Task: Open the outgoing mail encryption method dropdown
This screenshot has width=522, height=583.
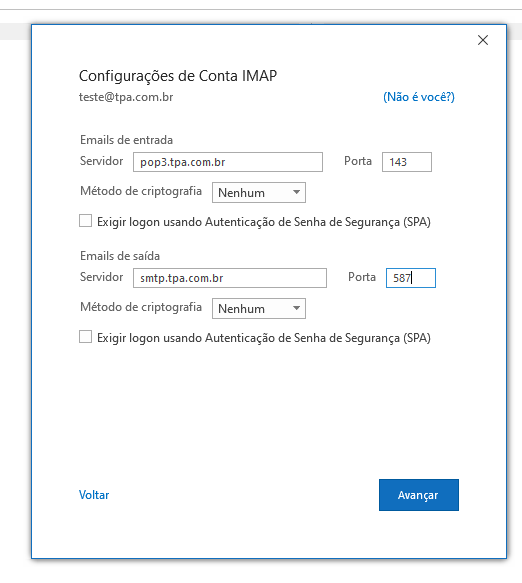Action: point(259,309)
